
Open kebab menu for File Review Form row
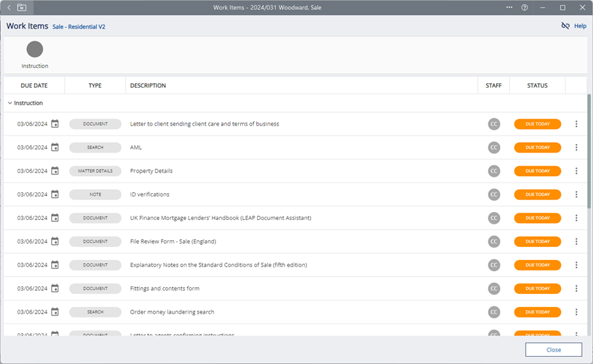pos(576,242)
